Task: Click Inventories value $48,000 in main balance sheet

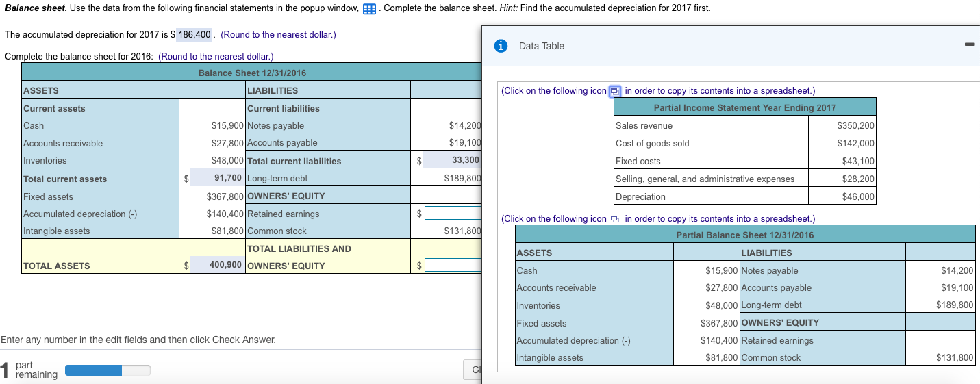Action: [x=228, y=160]
